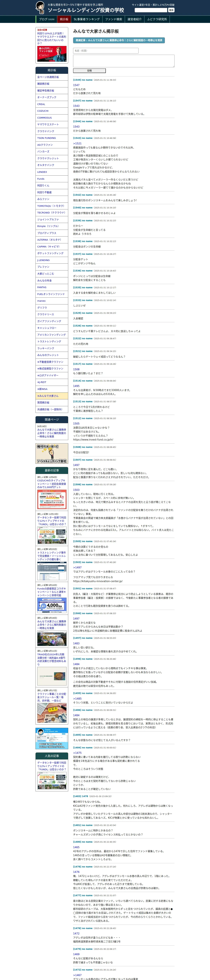Open Funds board link

[x=52, y=179]
